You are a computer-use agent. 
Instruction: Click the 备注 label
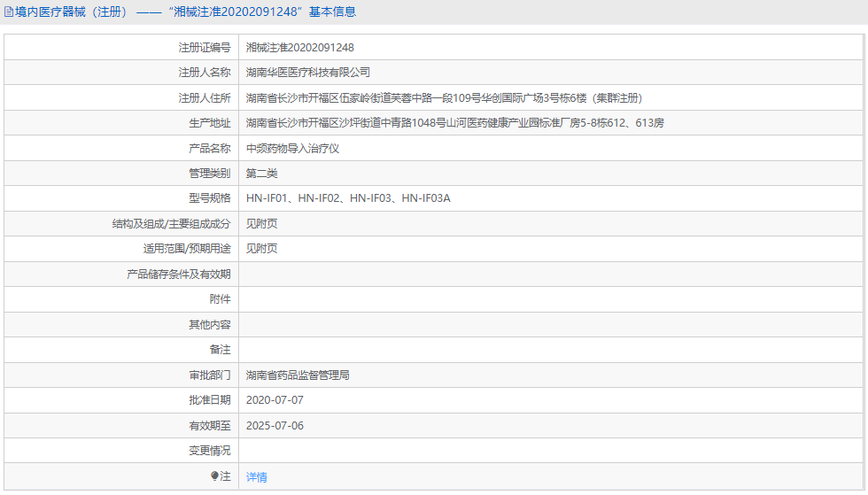click(x=221, y=350)
